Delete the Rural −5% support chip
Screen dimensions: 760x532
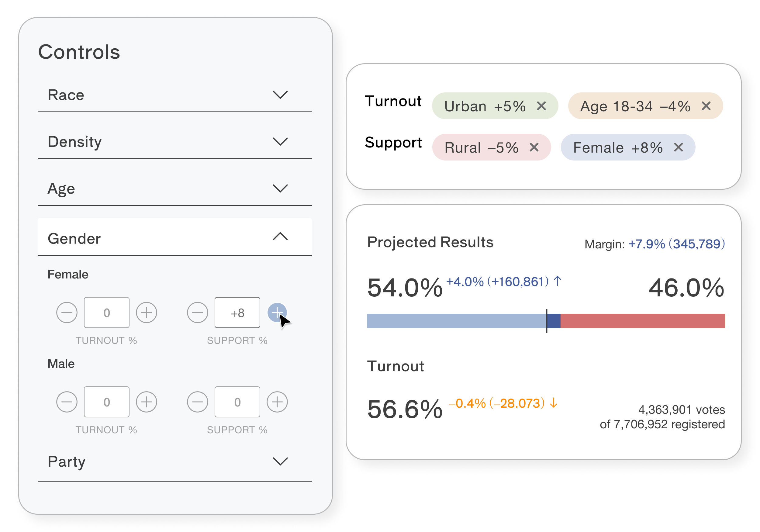click(x=534, y=147)
